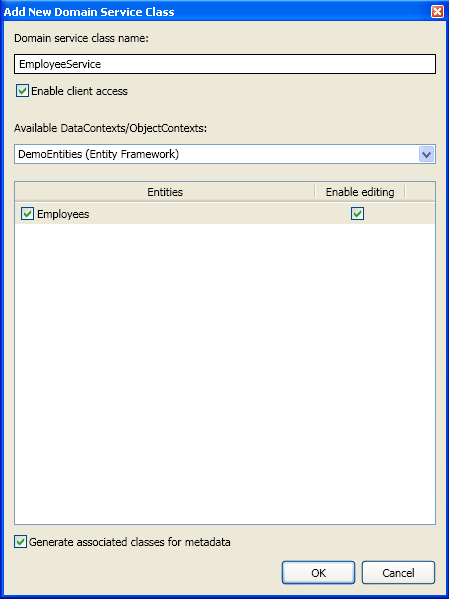The height and width of the screenshot is (599, 449).
Task: Click the blank header right of Enable editing
Action: 420,192
